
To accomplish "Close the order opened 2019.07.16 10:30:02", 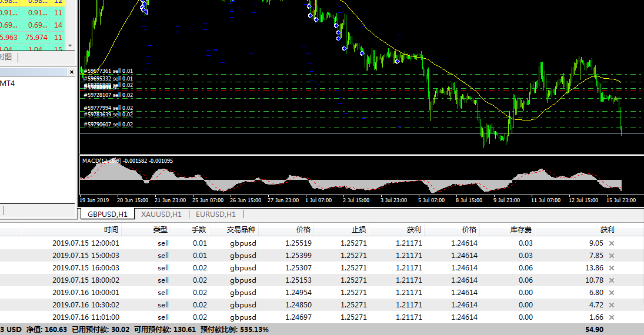I will pyautogui.click(x=612, y=305).
